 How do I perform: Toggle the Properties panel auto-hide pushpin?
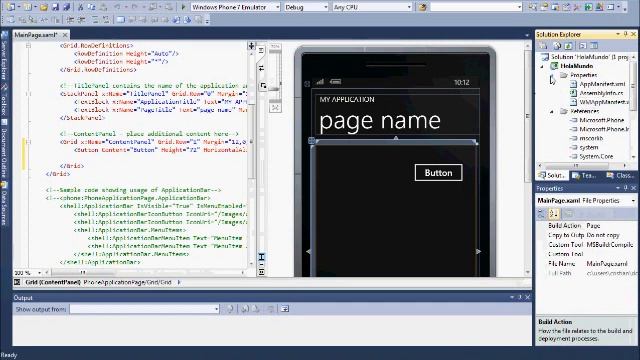625,188
